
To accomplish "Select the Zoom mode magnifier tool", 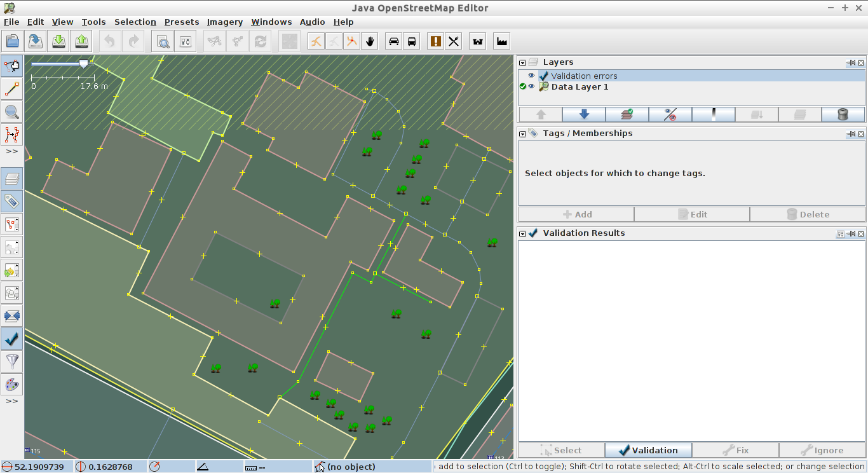I will pyautogui.click(x=12, y=112).
